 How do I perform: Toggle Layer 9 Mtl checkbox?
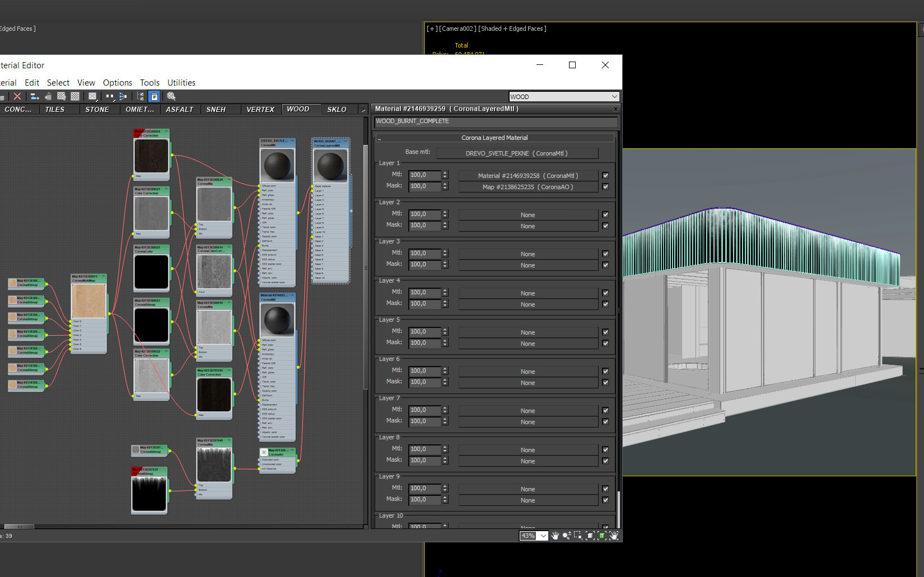pyautogui.click(x=605, y=489)
